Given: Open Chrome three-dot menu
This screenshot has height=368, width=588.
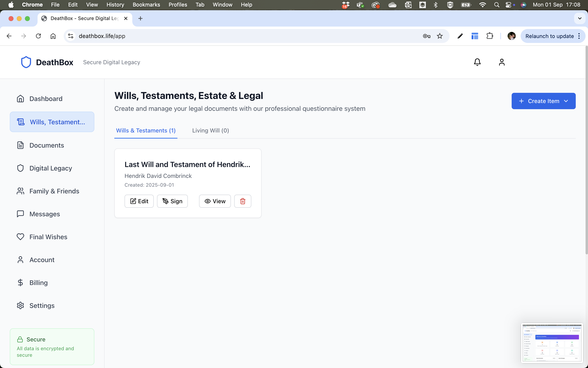Looking at the screenshot, I should (579, 36).
